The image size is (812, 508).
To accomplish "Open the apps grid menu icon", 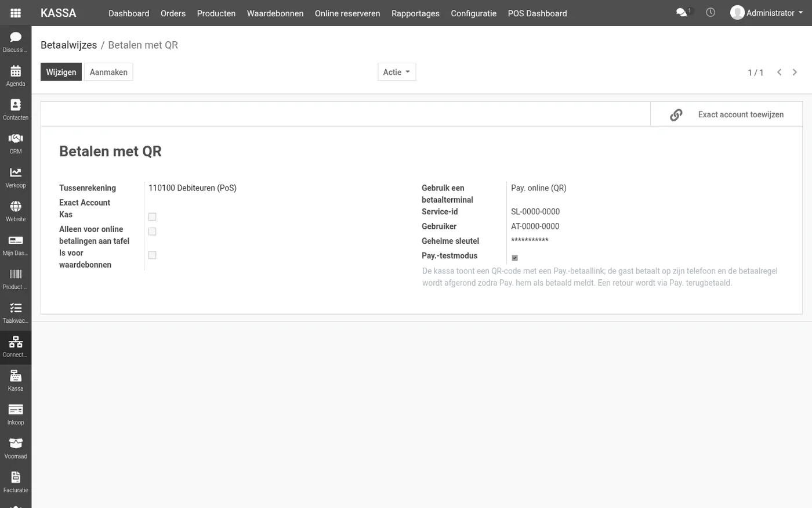I will [x=16, y=13].
